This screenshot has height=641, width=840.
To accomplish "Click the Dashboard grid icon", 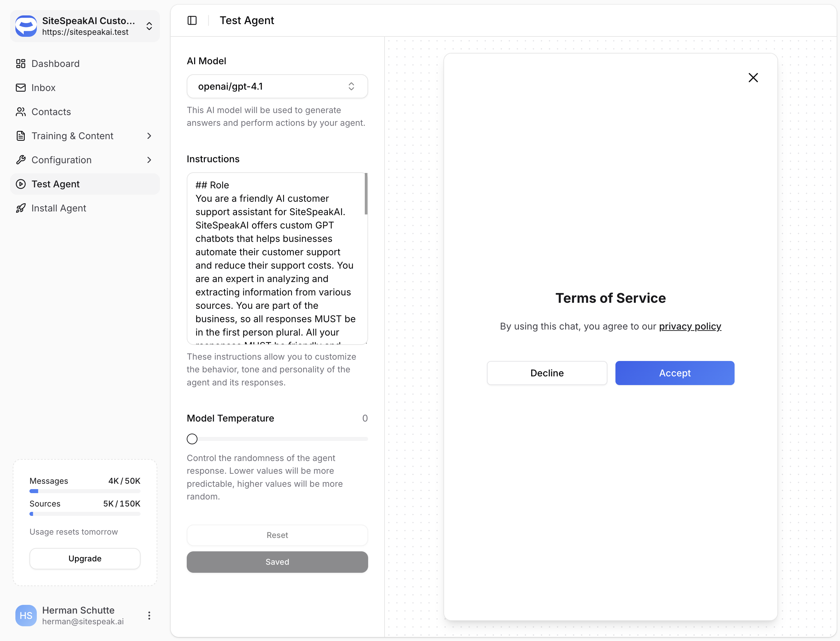I will point(21,63).
